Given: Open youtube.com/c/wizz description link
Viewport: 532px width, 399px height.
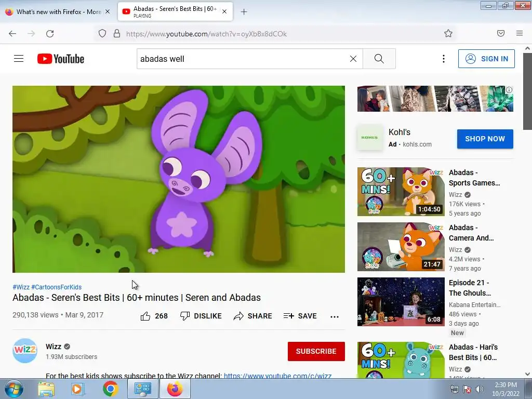Looking at the screenshot, I should pyautogui.click(x=277, y=375).
